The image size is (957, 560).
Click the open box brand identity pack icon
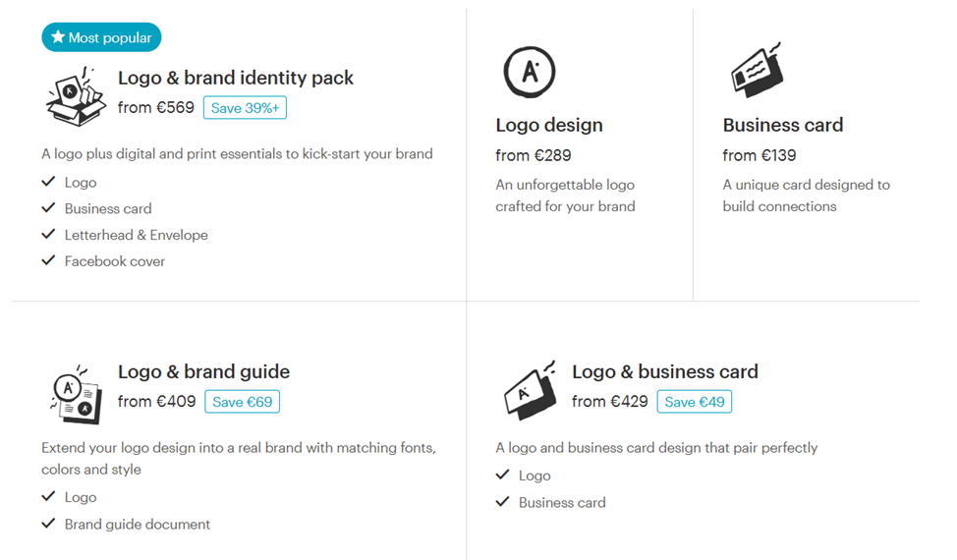(x=76, y=96)
